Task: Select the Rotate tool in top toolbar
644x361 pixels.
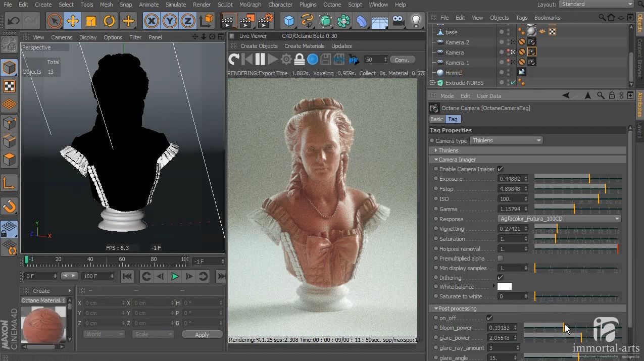Action: pyautogui.click(x=109, y=21)
